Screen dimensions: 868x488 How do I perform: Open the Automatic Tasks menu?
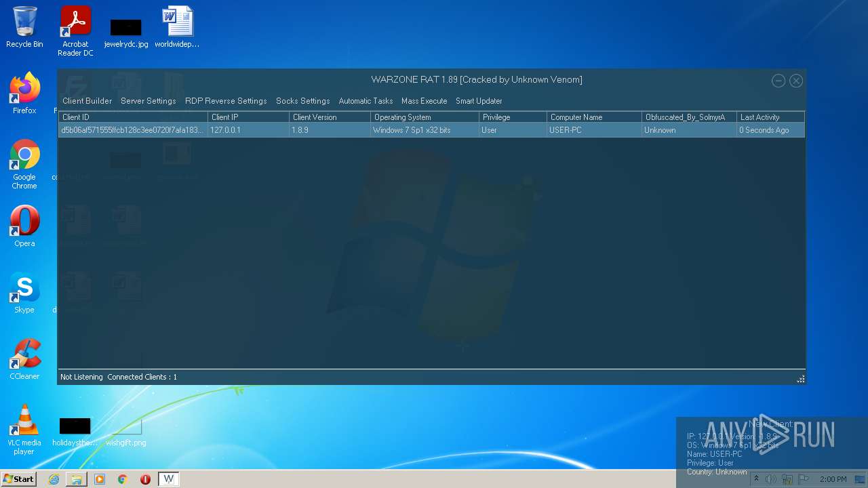pos(366,101)
